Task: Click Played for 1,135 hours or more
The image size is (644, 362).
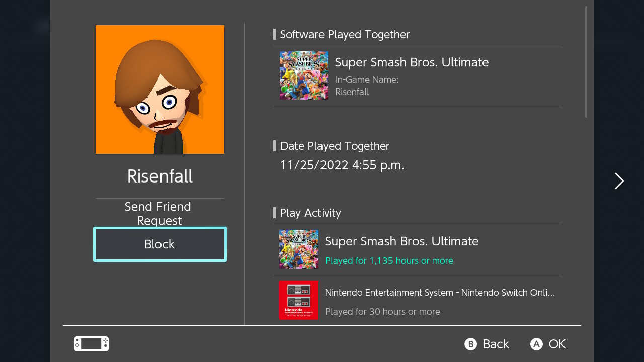Action: coord(389,260)
